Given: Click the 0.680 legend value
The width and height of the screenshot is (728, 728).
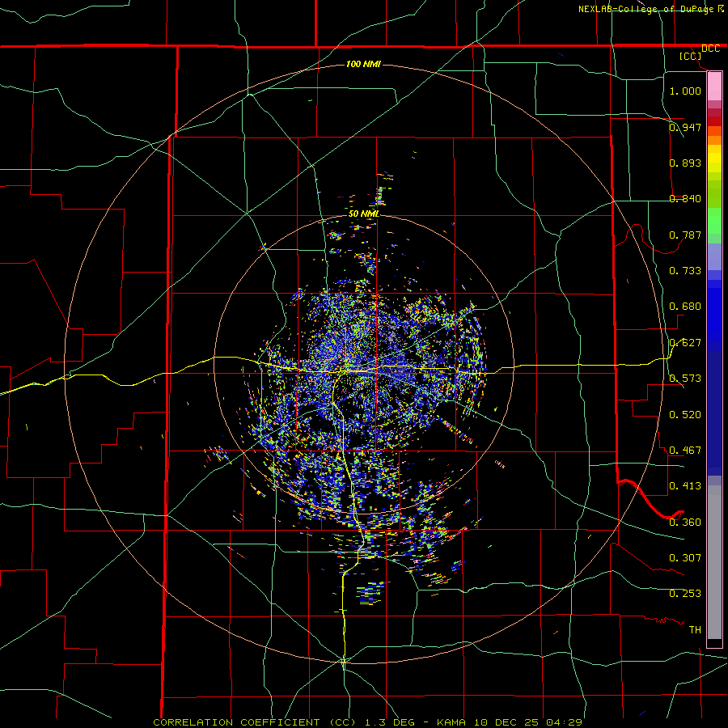Looking at the screenshot, I should (685, 306).
